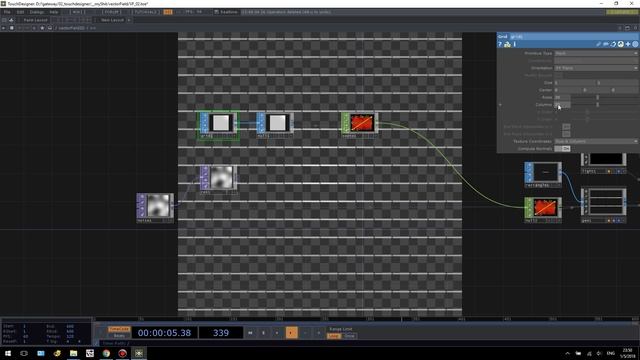This screenshot has height=360, width=640.
Task: Click the language globe icon in parameter header
Action: coord(620,44)
